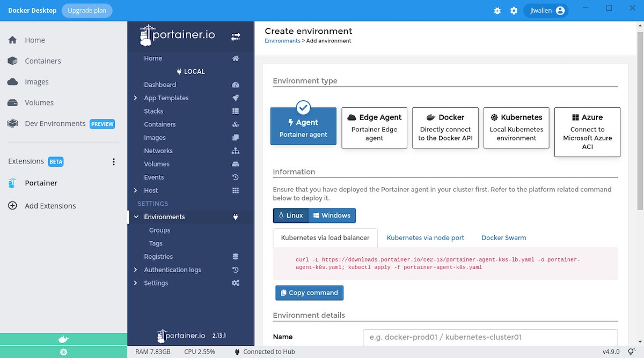Click the Docker Desktop settings gear icon
644x358 pixels.
(x=514, y=10)
